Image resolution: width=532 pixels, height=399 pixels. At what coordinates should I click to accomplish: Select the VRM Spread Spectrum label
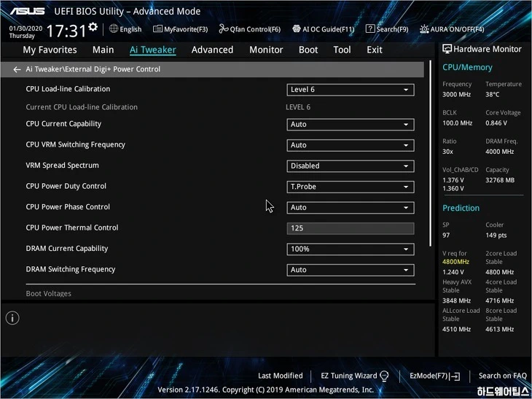62,166
